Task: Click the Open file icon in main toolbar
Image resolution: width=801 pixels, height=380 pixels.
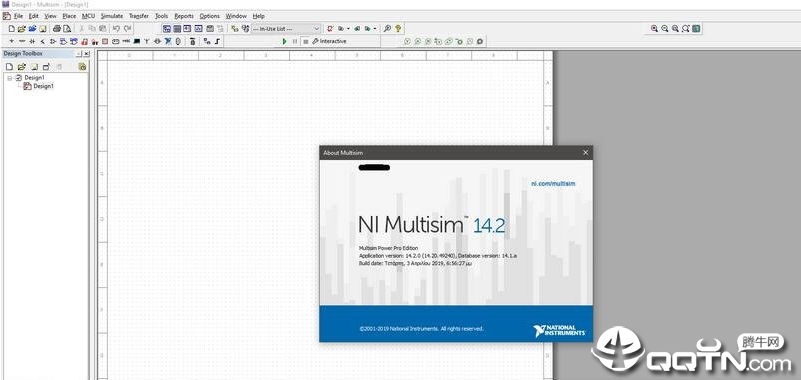Action: click(x=21, y=29)
